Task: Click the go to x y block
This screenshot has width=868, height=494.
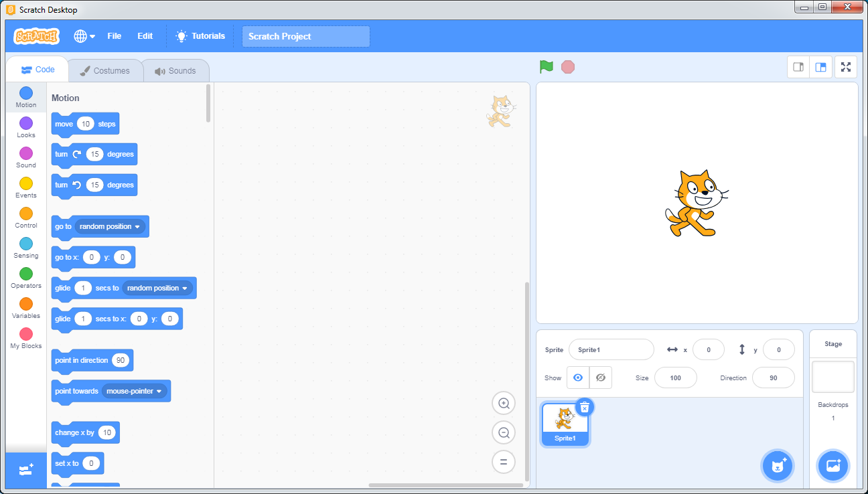Action: pyautogui.click(x=93, y=257)
